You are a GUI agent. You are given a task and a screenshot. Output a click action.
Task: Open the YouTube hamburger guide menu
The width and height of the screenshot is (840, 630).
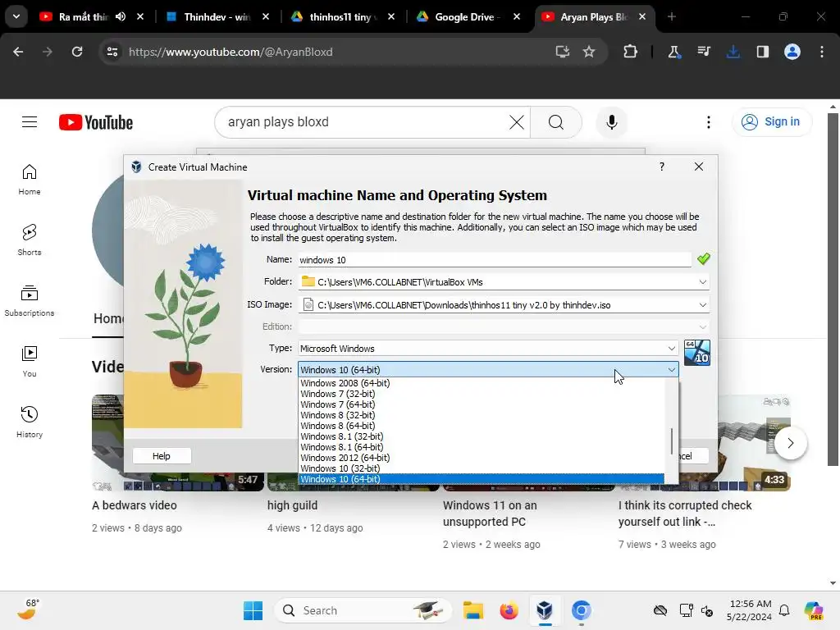tap(30, 122)
